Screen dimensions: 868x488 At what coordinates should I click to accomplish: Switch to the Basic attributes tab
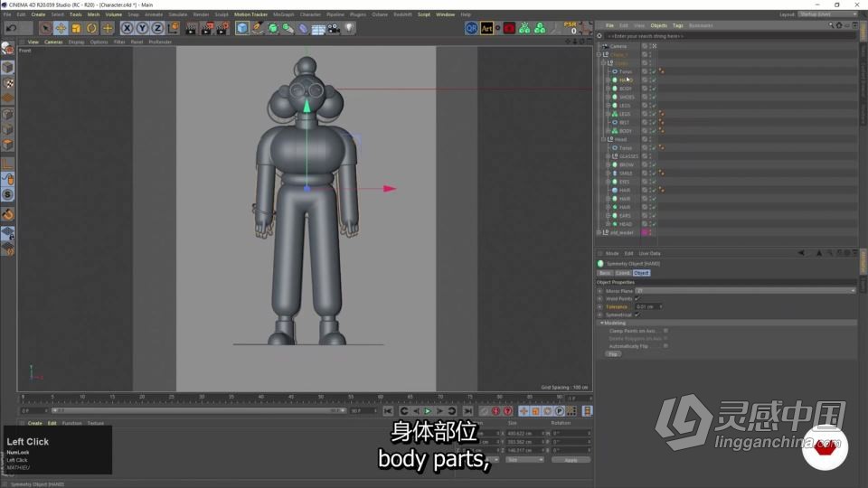[605, 273]
